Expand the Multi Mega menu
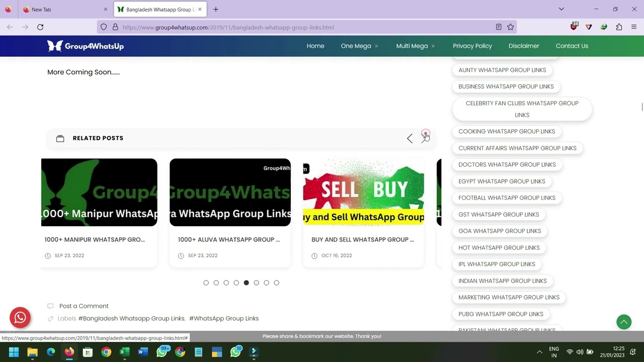This screenshot has width=644, height=362. [x=416, y=46]
